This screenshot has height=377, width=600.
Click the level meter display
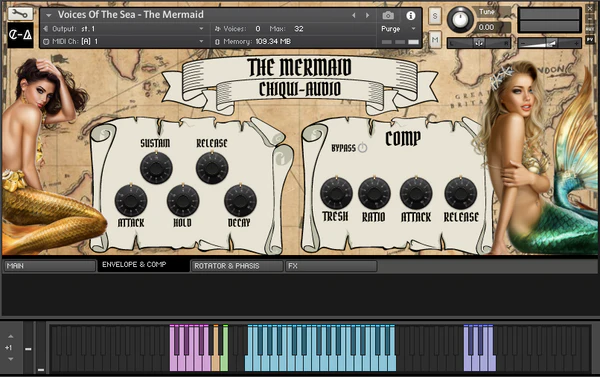(549, 20)
